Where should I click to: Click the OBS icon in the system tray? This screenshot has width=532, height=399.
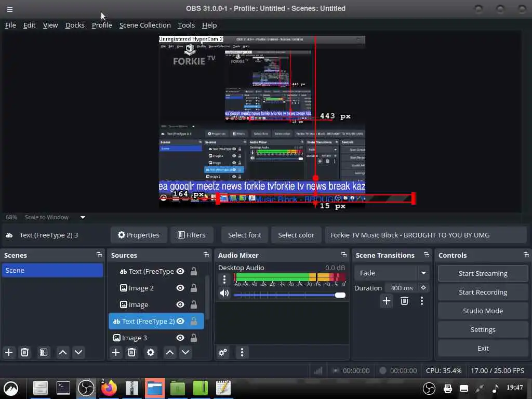[x=429, y=388]
